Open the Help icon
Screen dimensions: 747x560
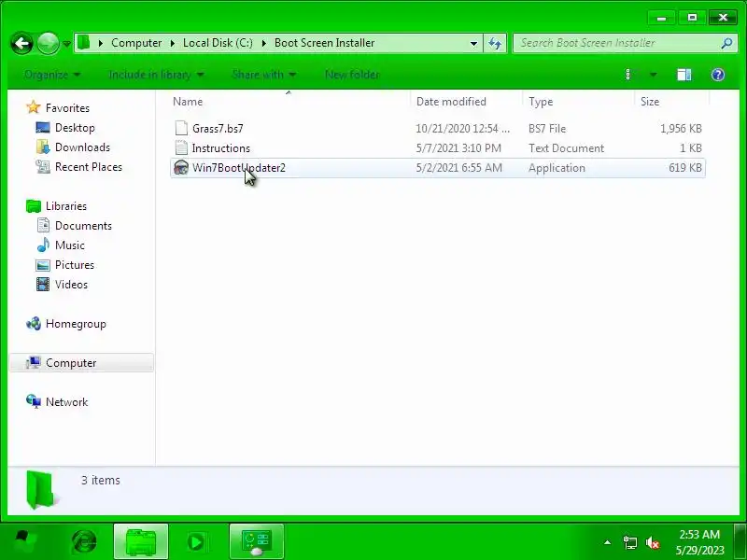click(718, 75)
